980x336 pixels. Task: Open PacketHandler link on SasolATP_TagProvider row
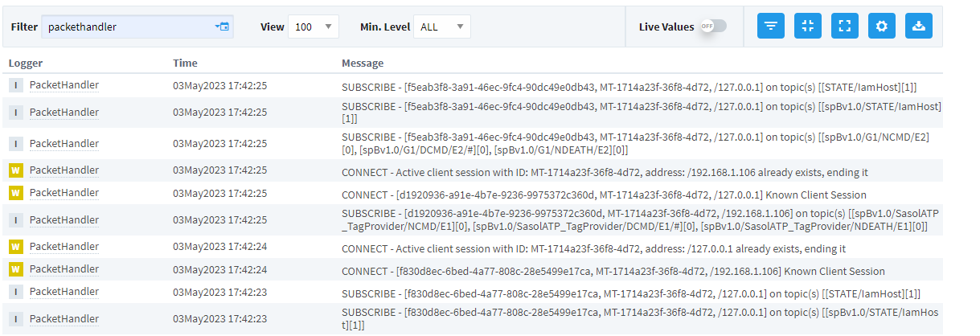64,219
